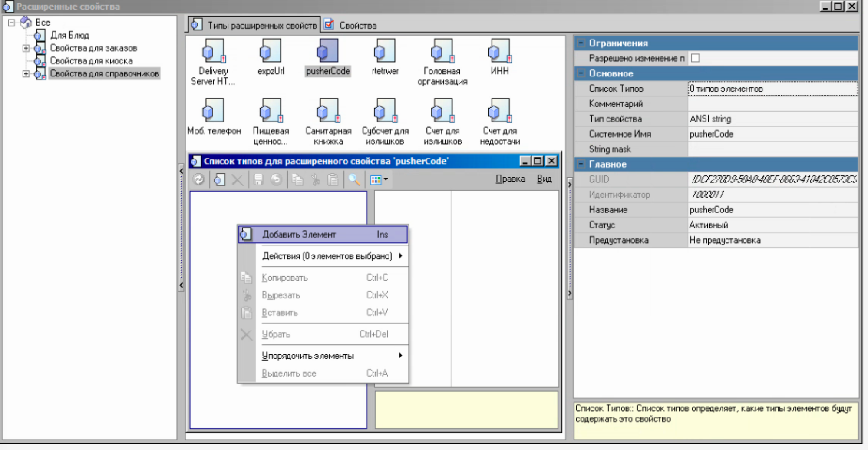Click the refresh icon in dialog toolbar
868x450 pixels.
pyautogui.click(x=199, y=179)
